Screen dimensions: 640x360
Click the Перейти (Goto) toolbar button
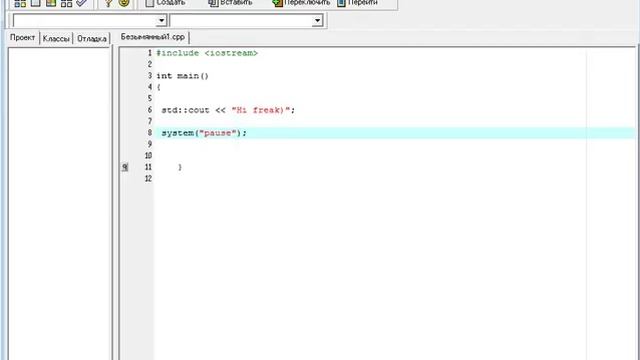coord(358,3)
